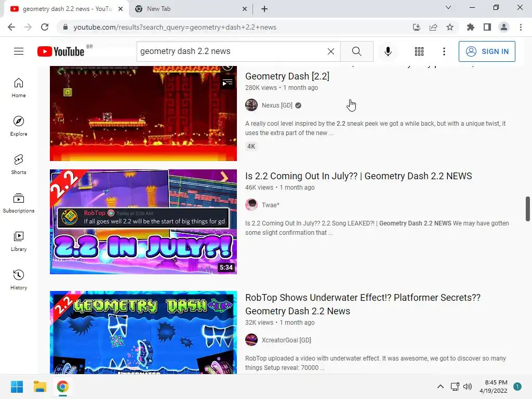
Task: Open the red lava level thumbnail
Action: click(143, 113)
